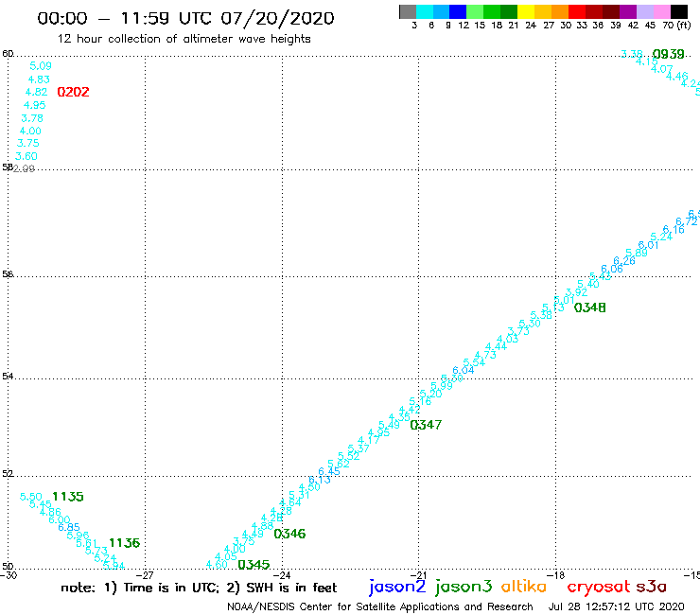Click the wave height value '5.99'

pyautogui.click(x=442, y=386)
